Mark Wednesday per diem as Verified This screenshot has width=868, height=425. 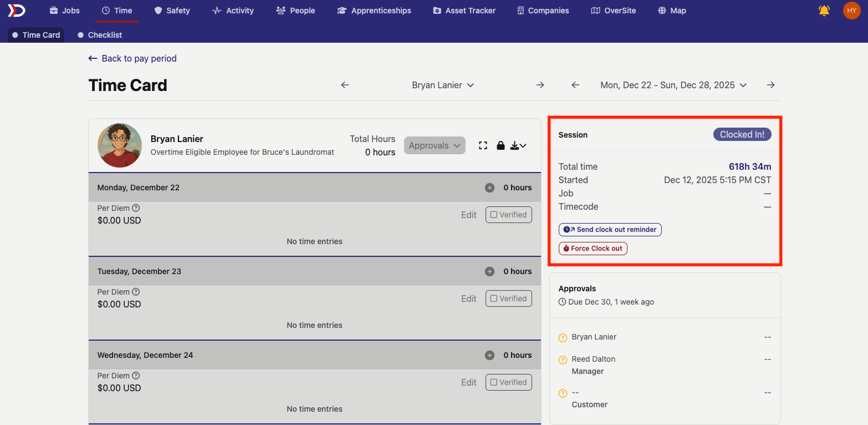click(x=508, y=382)
